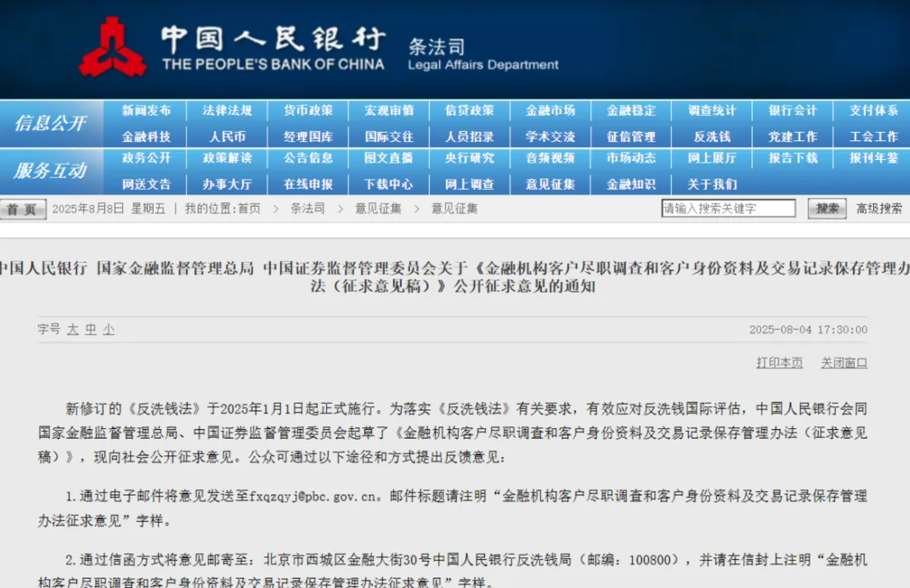Open 学术交流 section
Image resolution: width=910 pixels, height=588 pixels.
(551, 137)
